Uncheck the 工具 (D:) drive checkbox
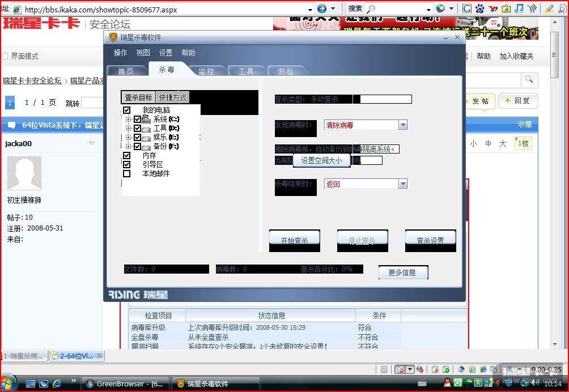This screenshot has width=569, height=392. [137, 128]
